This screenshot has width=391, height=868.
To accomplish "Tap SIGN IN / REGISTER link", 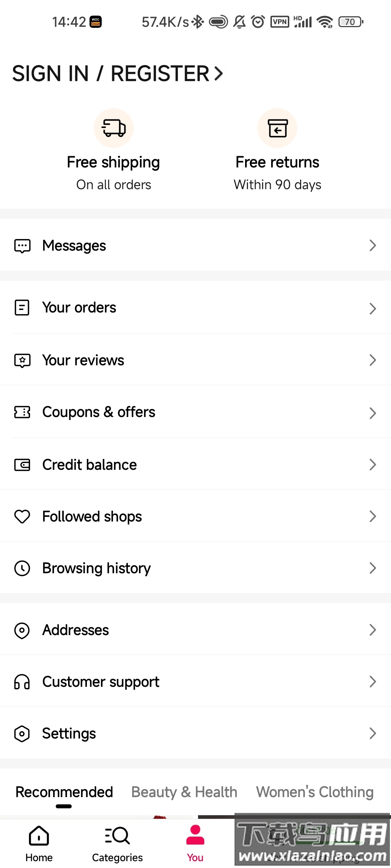I will click(x=111, y=73).
